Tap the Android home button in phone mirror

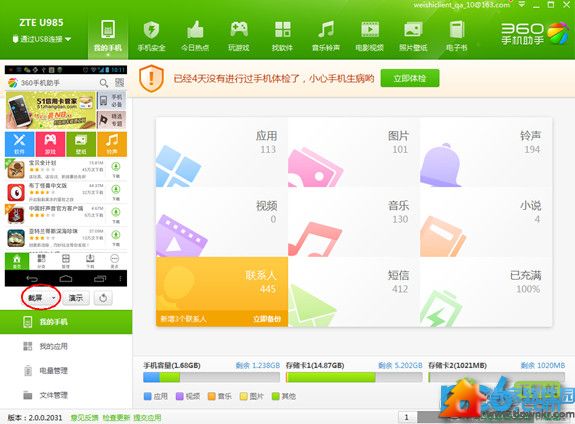(x=66, y=278)
